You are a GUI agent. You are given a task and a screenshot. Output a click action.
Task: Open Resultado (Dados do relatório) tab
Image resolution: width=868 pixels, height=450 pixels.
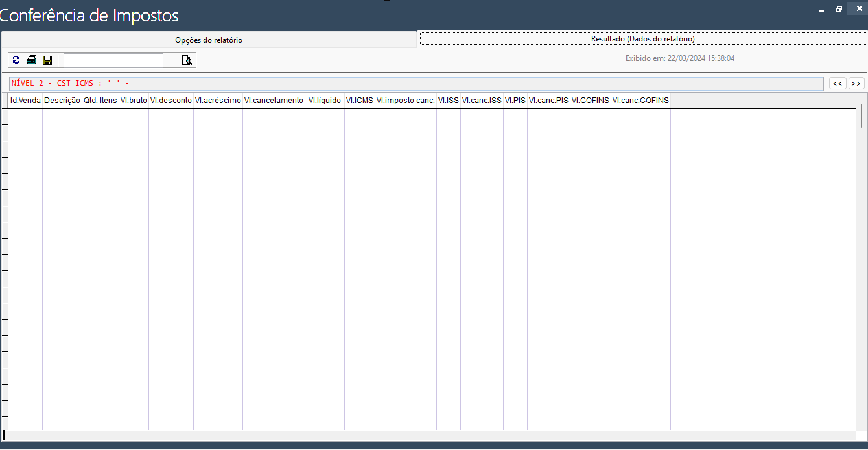pos(643,39)
